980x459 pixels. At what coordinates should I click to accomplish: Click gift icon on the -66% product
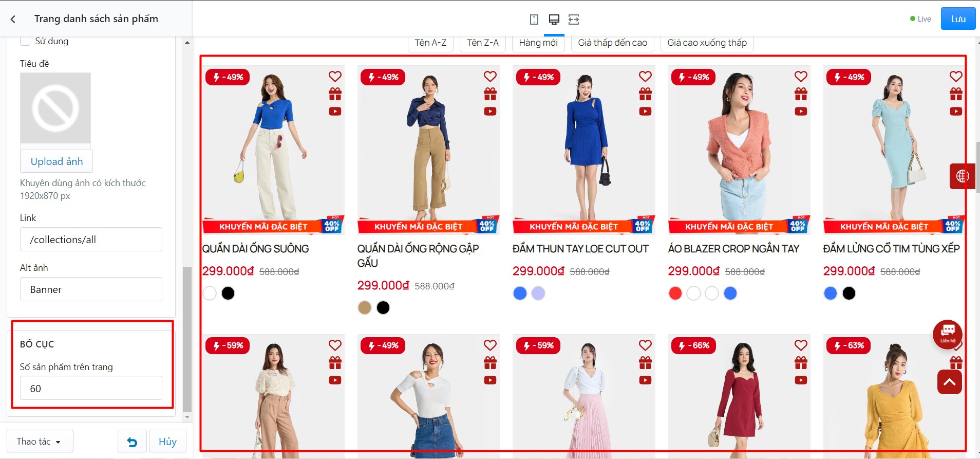801,363
